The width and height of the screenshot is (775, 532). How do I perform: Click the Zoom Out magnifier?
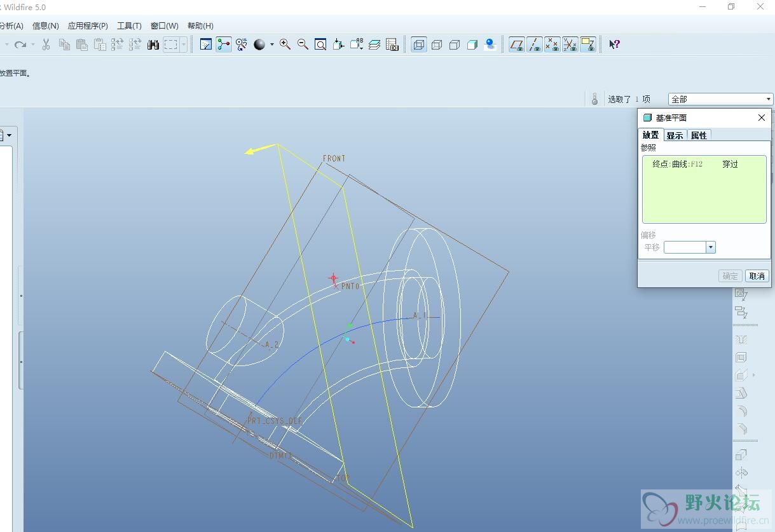(x=303, y=44)
